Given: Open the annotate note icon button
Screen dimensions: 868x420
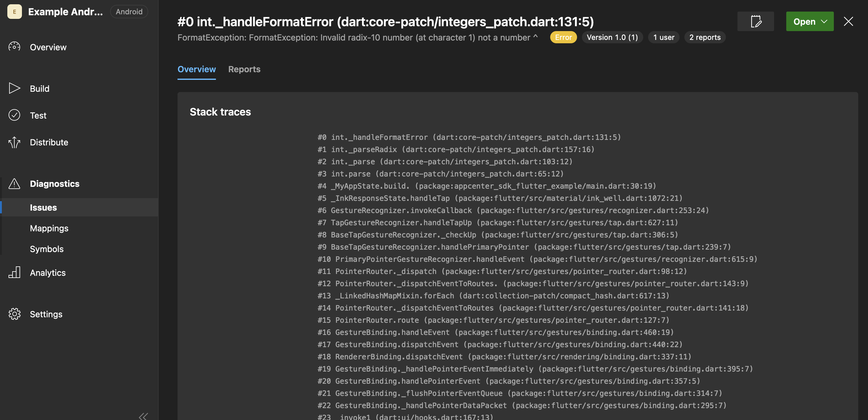Looking at the screenshot, I should point(755,22).
